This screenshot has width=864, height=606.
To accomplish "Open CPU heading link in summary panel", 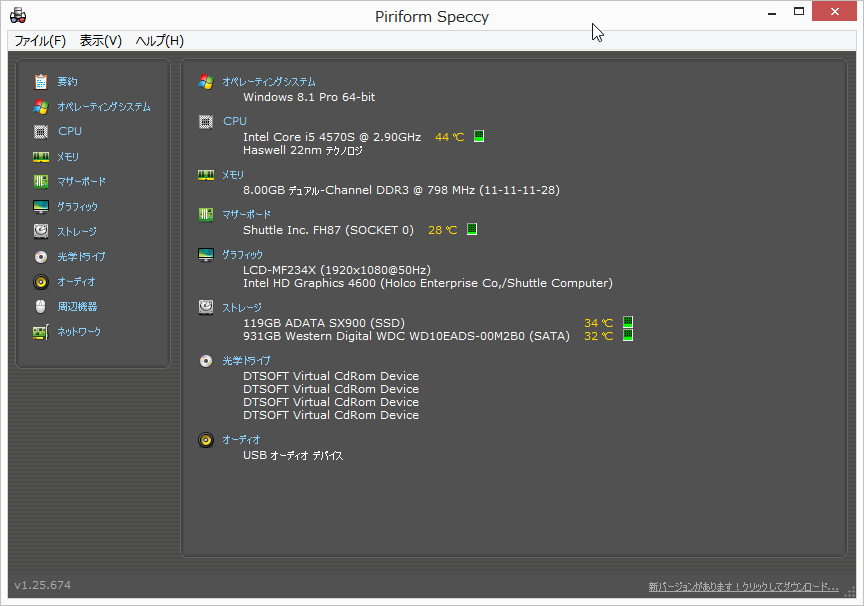I will click(235, 121).
